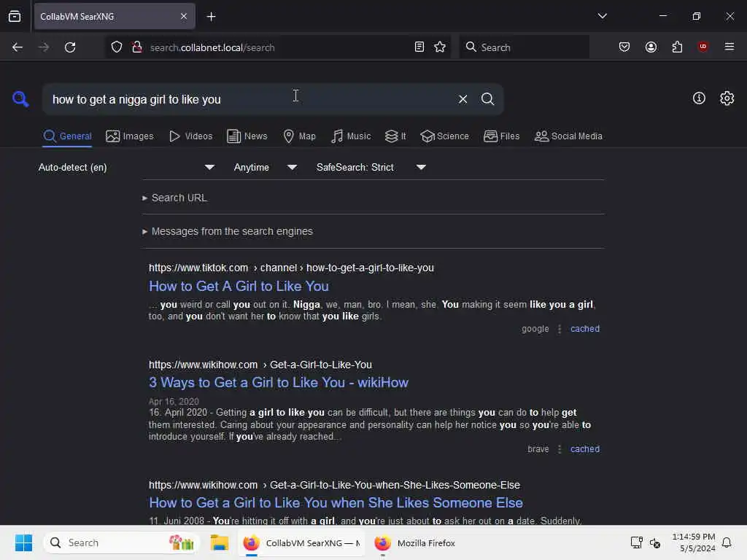Open wikihow.com Get-a-Girl-to-Like-You URL

[260, 365]
